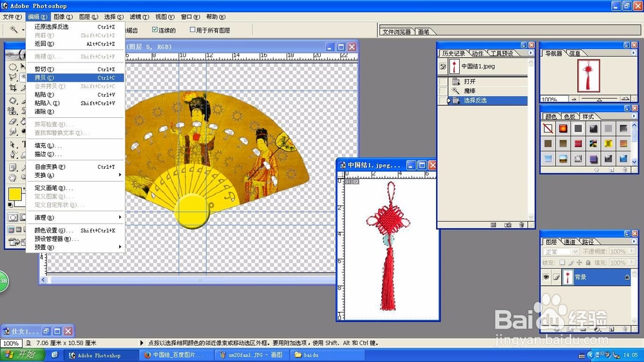This screenshot has width=644, height=362.
Task: Click the standard mode mask icon
Action: [13, 217]
